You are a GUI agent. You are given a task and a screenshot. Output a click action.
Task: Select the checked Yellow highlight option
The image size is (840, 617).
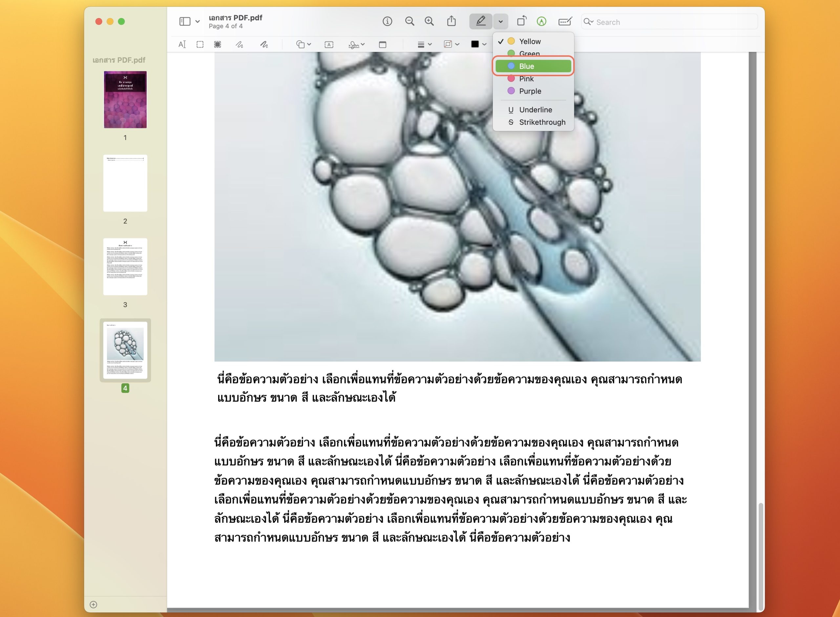coord(529,41)
